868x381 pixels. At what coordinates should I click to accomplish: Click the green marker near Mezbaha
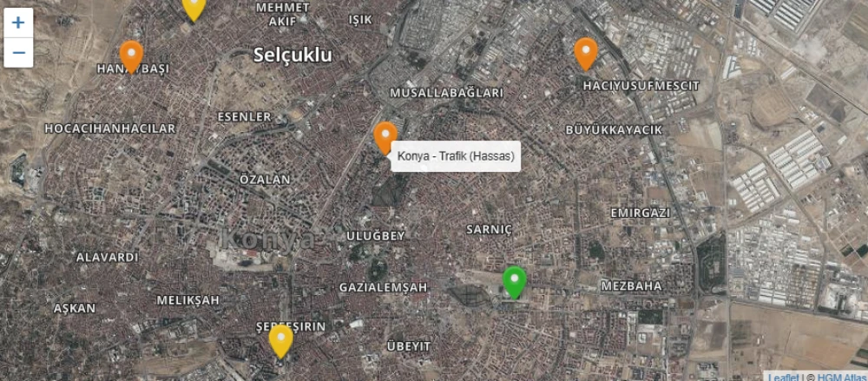[514, 282]
